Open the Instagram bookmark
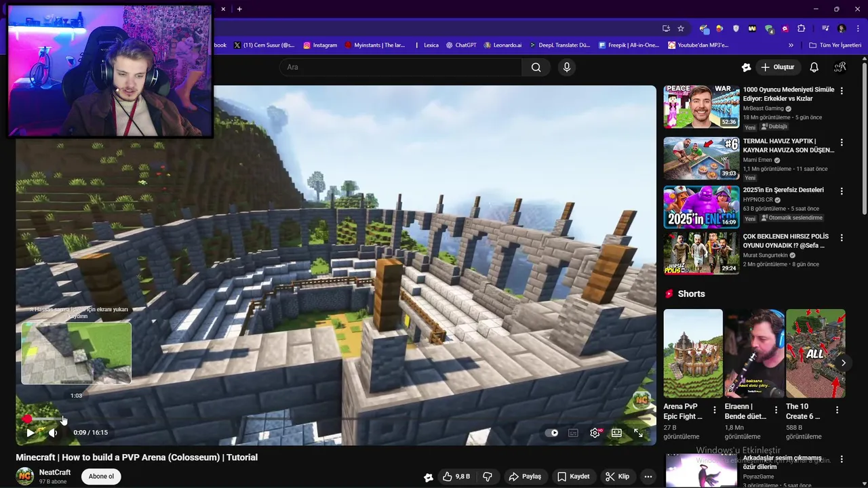The image size is (868, 488). point(320,45)
